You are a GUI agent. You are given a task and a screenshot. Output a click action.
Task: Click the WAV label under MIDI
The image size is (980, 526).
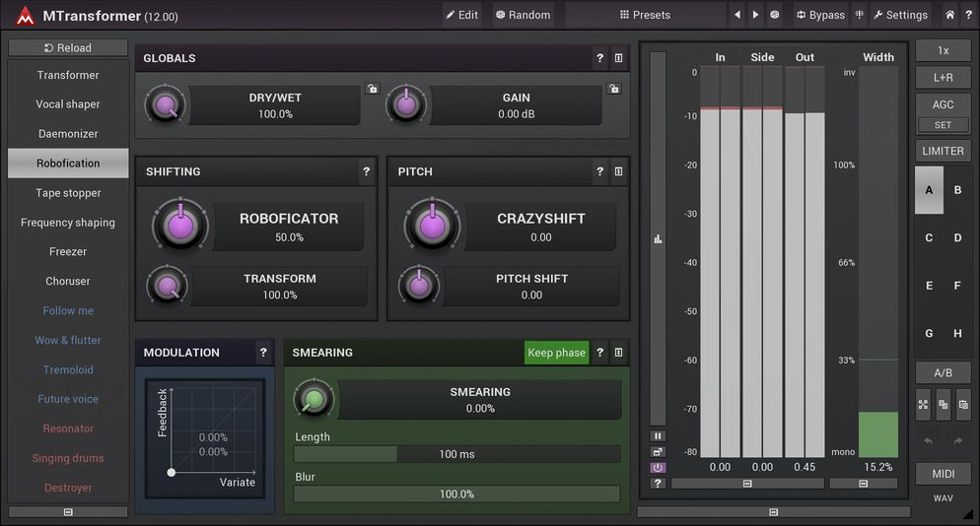pos(944,497)
